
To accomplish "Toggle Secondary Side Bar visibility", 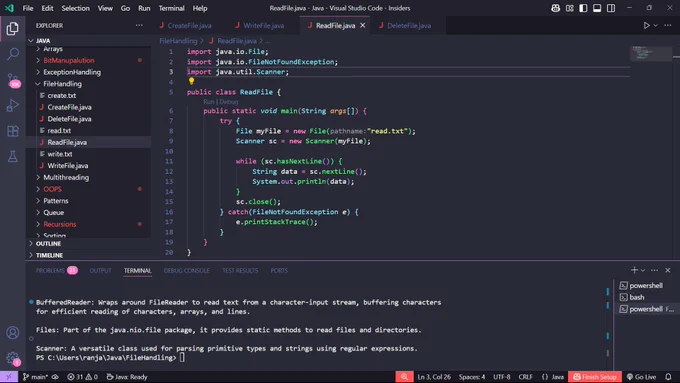I will coord(611,8).
